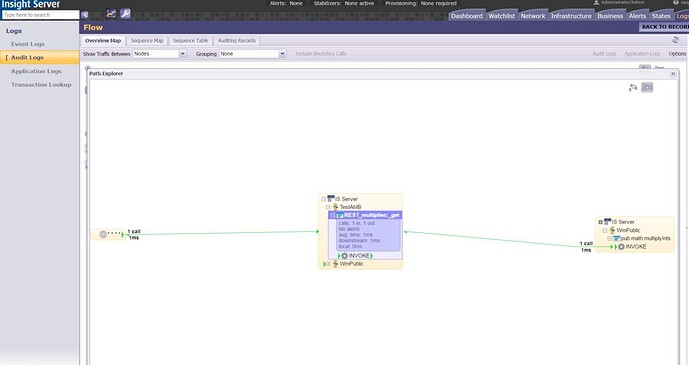The height and width of the screenshot is (365, 689).
Task: Focus the Type here to search field
Action: pyautogui.click(x=40, y=15)
